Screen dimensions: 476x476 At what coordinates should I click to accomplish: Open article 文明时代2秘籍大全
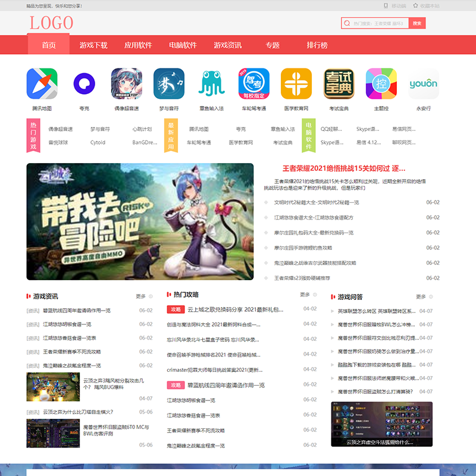click(317, 202)
